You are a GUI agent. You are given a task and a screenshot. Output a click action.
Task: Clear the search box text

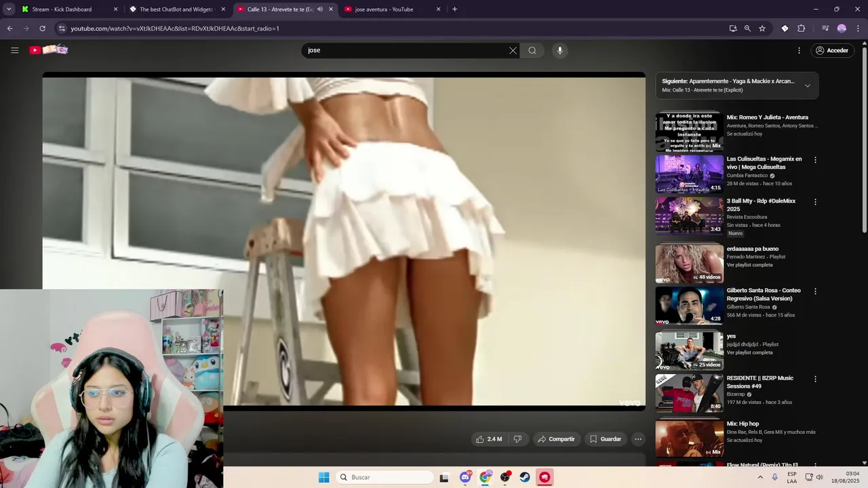[x=513, y=50]
